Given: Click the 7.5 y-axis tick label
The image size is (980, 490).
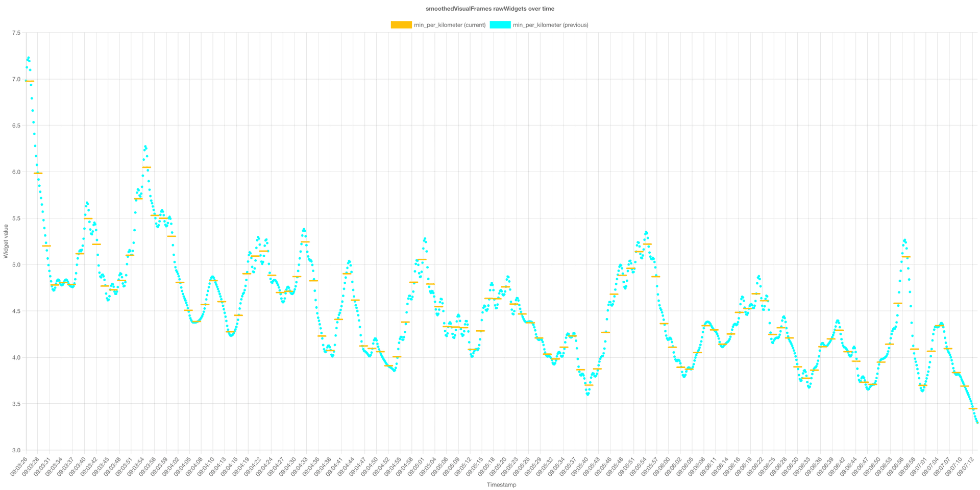Looking at the screenshot, I should (17, 33).
